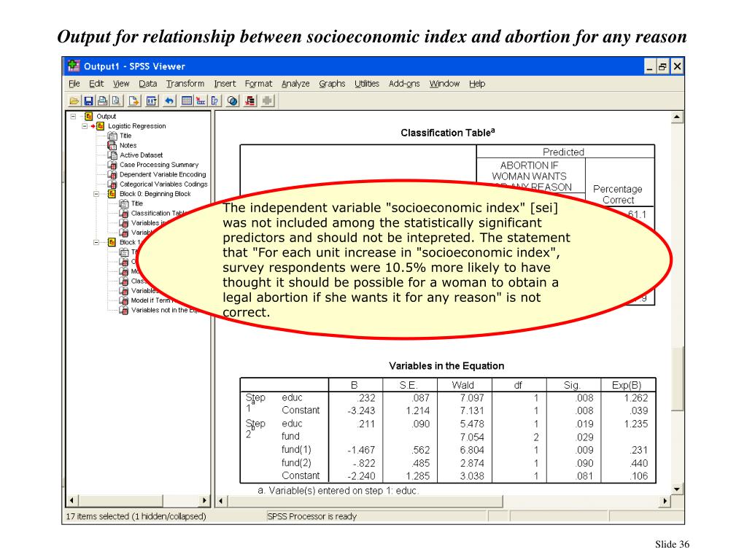
Task: Open the View menu
Action: tap(121, 84)
